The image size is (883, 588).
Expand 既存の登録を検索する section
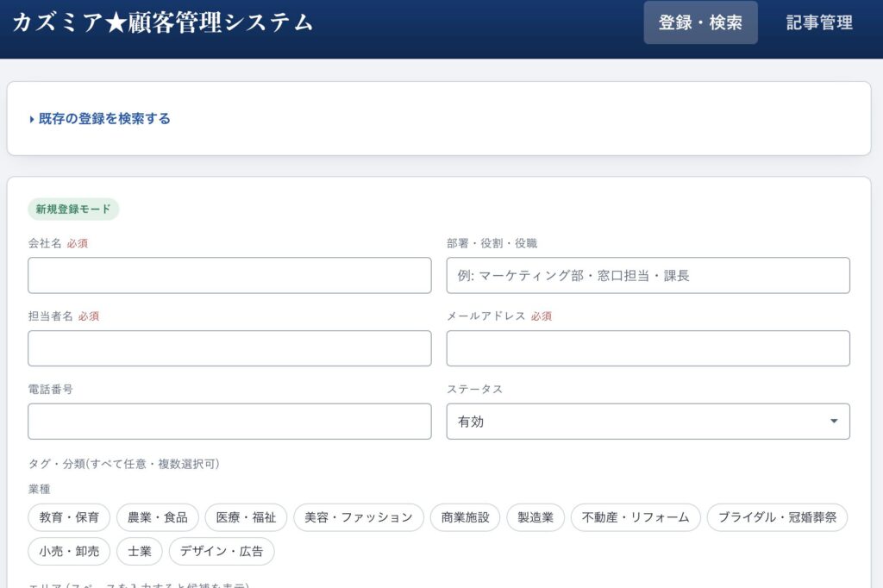100,119
